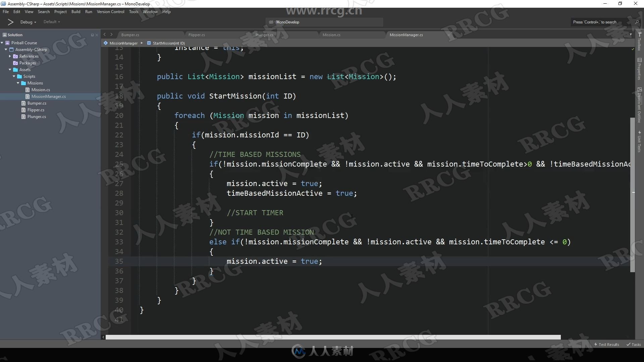Open the Properties side panel

coord(639,69)
